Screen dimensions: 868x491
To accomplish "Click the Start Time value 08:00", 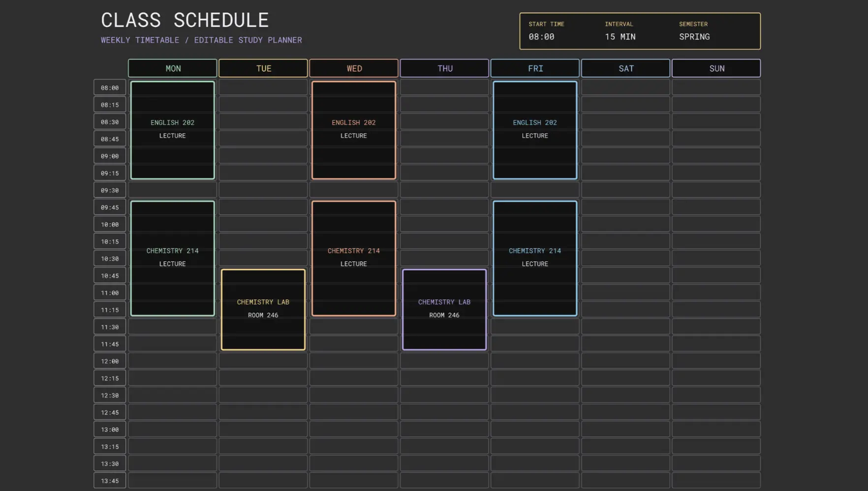I will pyautogui.click(x=541, y=36).
